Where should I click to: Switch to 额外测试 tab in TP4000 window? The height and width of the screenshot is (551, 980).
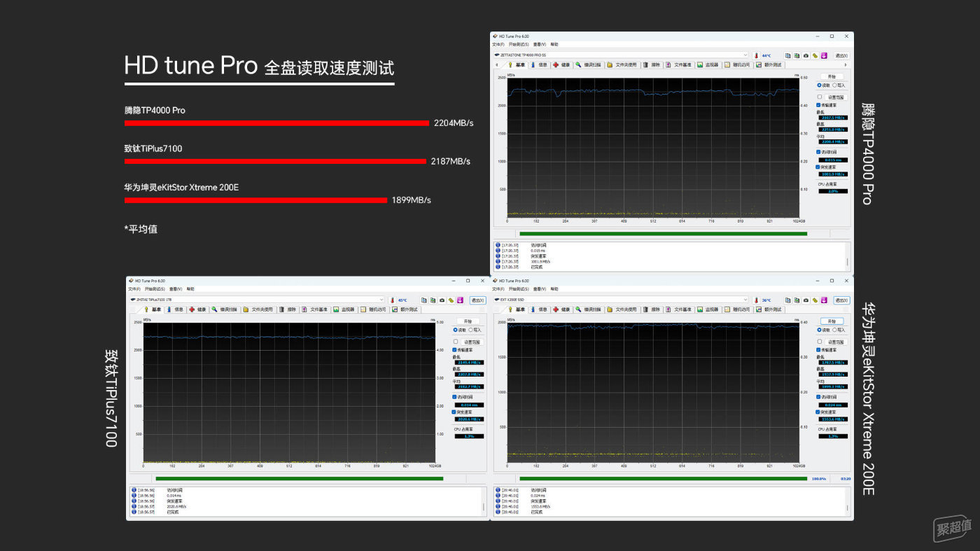769,65
